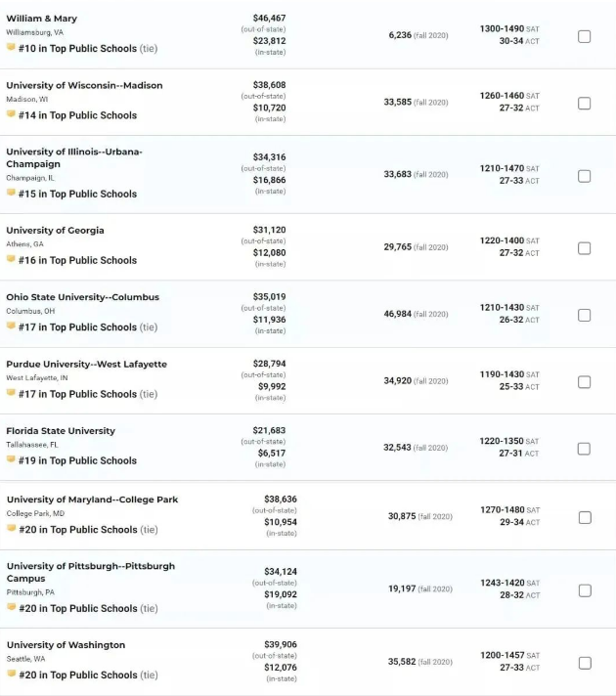The height and width of the screenshot is (696, 616).
Task: Click the badge icon beside #15 ranking
Action: click(x=11, y=193)
